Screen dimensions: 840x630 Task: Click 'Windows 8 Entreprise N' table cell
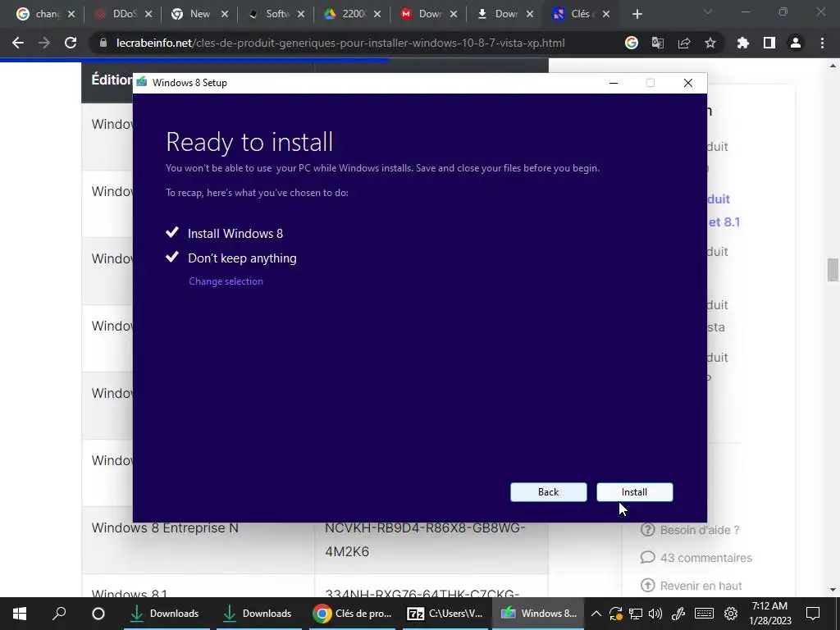(x=198, y=540)
